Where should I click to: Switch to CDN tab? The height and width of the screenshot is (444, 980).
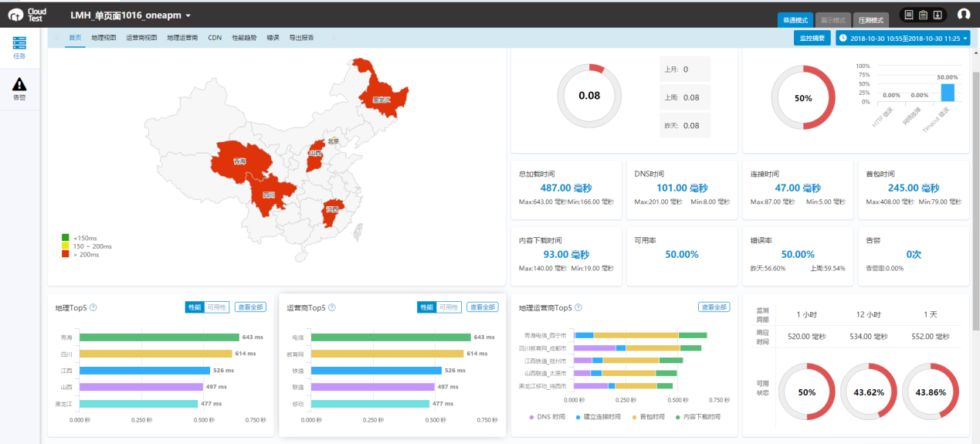(x=215, y=37)
